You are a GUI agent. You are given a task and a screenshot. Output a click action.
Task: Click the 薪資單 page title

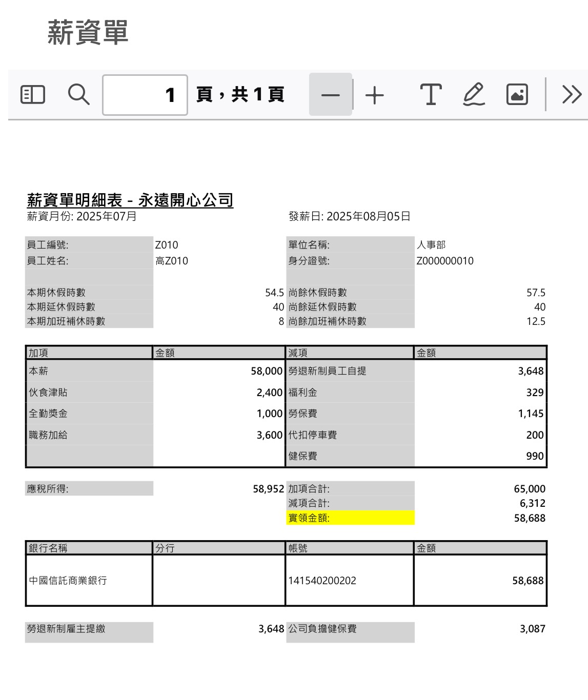(88, 32)
